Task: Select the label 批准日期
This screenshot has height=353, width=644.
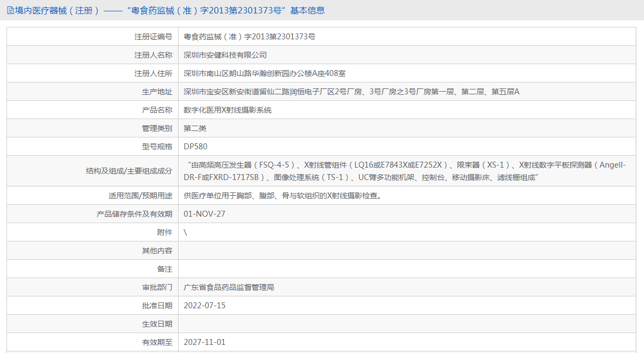Action: coord(157,306)
